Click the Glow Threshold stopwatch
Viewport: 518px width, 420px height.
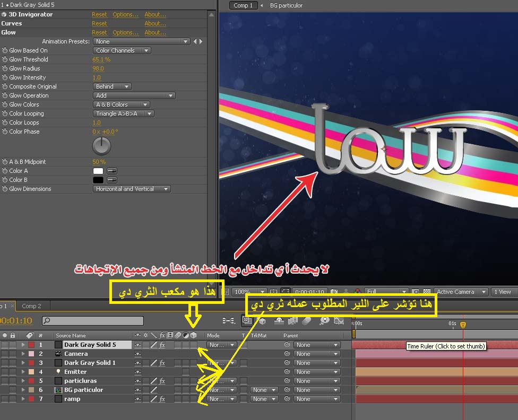coord(5,59)
